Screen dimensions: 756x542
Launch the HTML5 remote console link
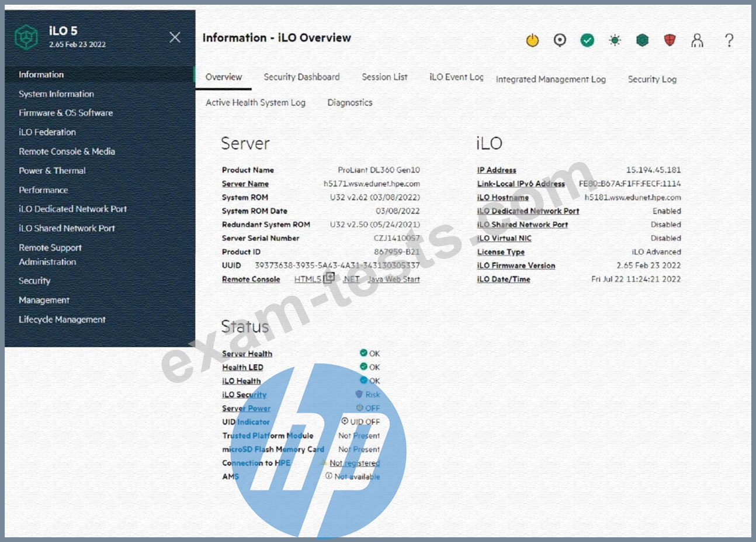tap(308, 279)
